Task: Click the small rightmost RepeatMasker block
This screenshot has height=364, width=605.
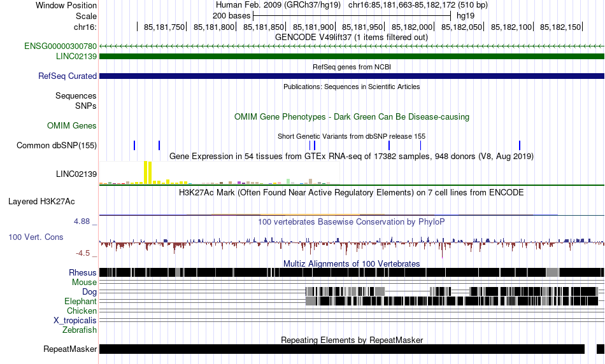Action: (x=601, y=349)
